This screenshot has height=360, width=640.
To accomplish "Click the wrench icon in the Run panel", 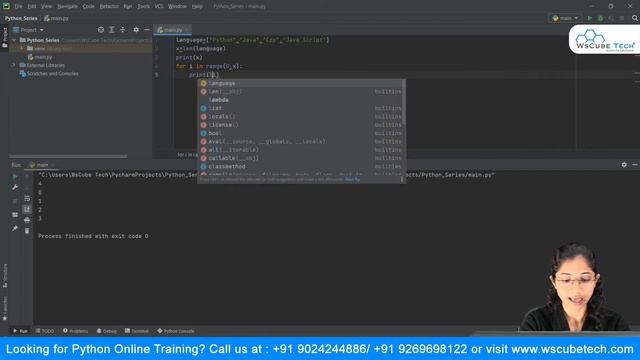I will [x=15, y=187].
